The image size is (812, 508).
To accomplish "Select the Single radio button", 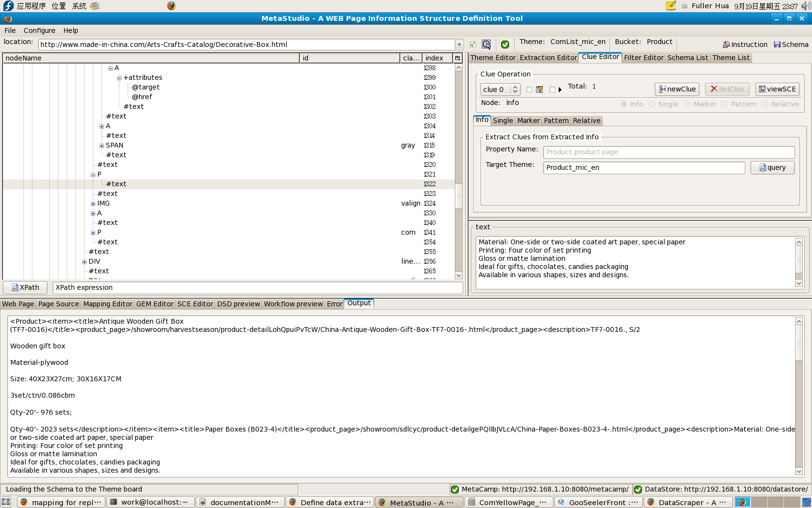I will click(x=652, y=104).
